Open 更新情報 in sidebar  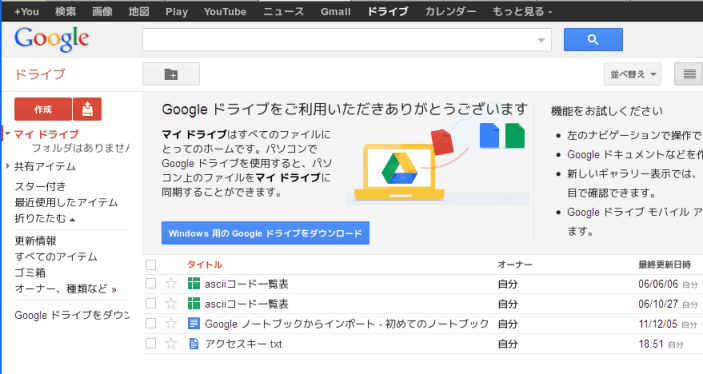coord(35,241)
